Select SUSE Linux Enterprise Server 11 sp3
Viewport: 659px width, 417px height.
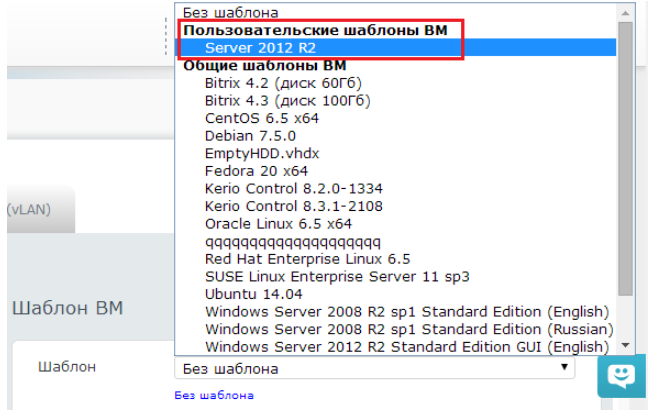[337, 276]
